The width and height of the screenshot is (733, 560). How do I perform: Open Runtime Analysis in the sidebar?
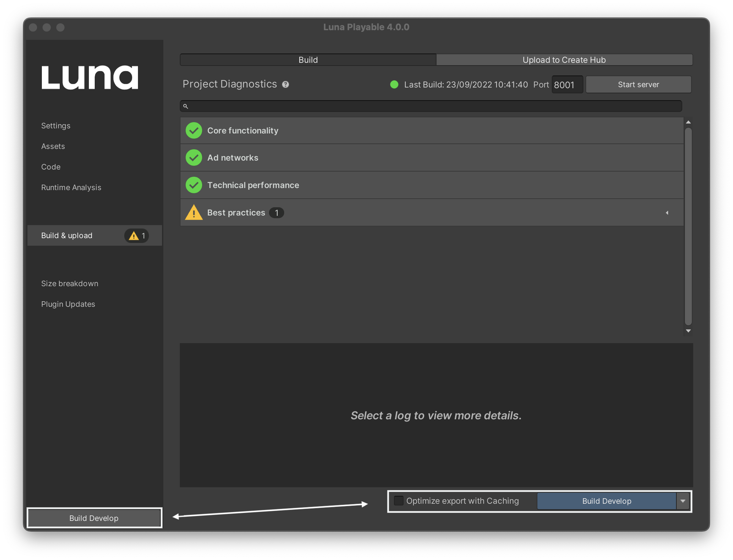tap(71, 187)
